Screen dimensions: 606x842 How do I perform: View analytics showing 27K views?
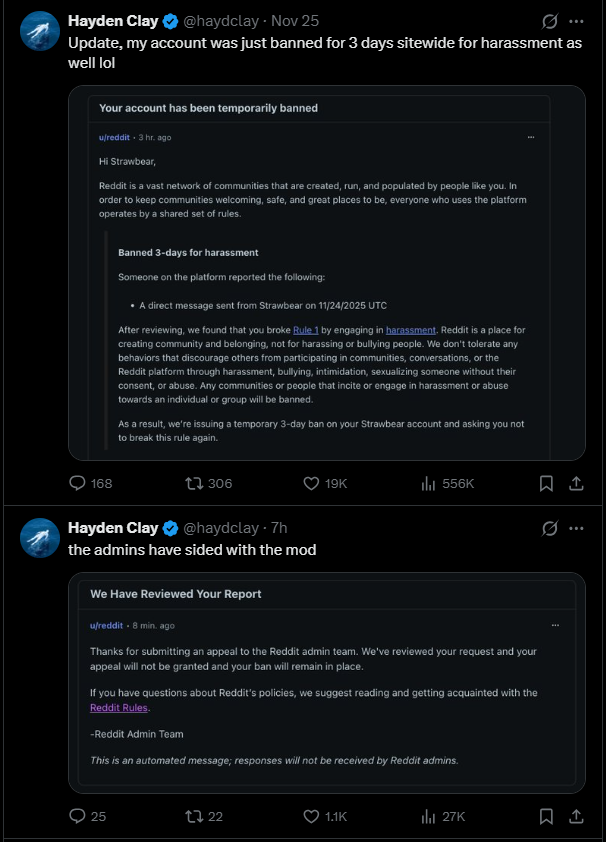[x=443, y=816]
